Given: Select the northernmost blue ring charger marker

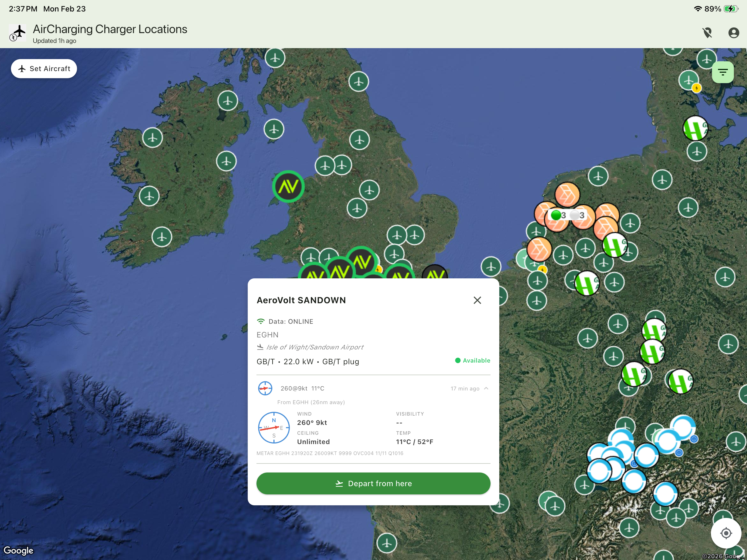Looking at the screenshot, I should pos(683,427).
